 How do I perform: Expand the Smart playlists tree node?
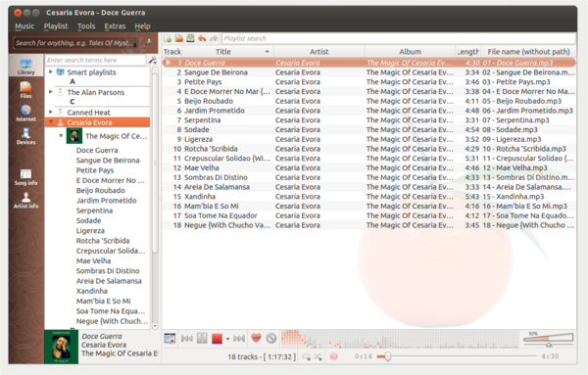pyautogui.click(x=51, y=71)
